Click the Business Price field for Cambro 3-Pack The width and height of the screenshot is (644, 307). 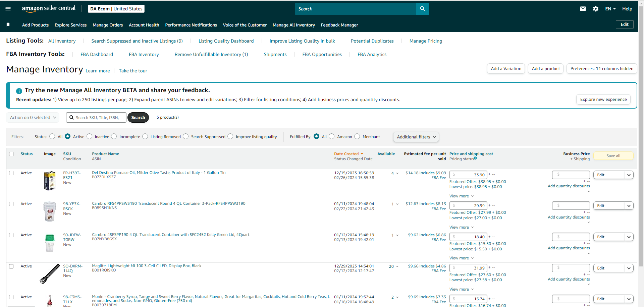[571, 205]
